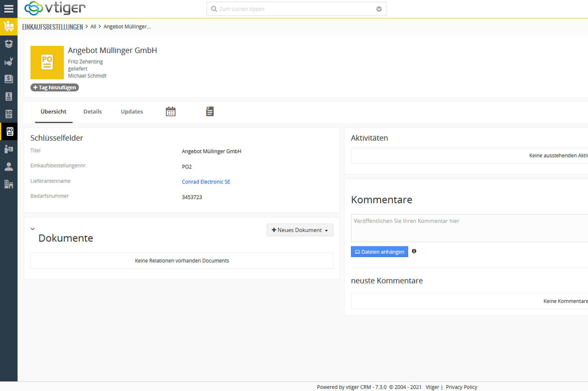
Task: Open Sales Orders SO icon in sidebar
Action: 8,114
